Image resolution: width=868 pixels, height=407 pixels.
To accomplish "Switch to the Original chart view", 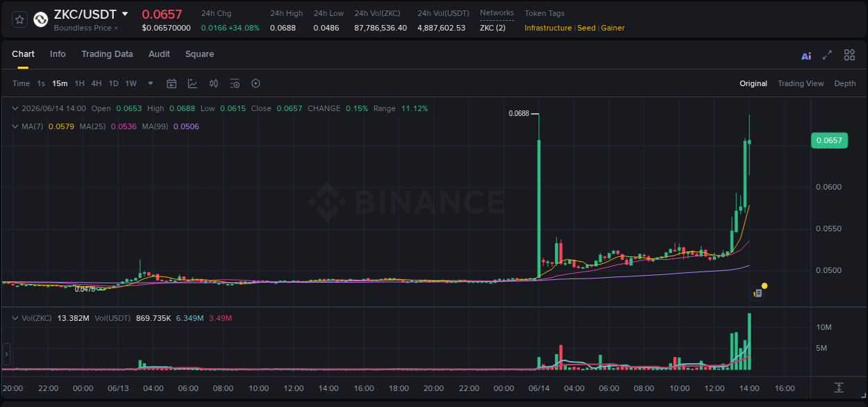I will (x=753, y=83).
